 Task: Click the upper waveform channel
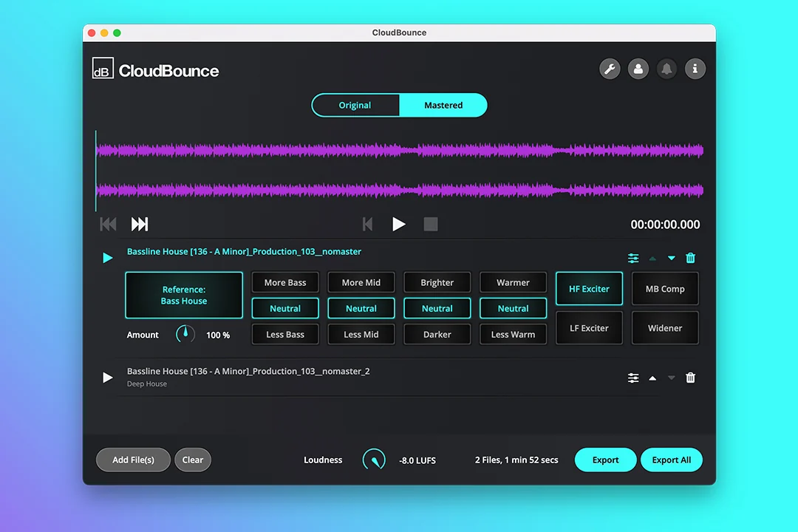(x=400, y=150)
